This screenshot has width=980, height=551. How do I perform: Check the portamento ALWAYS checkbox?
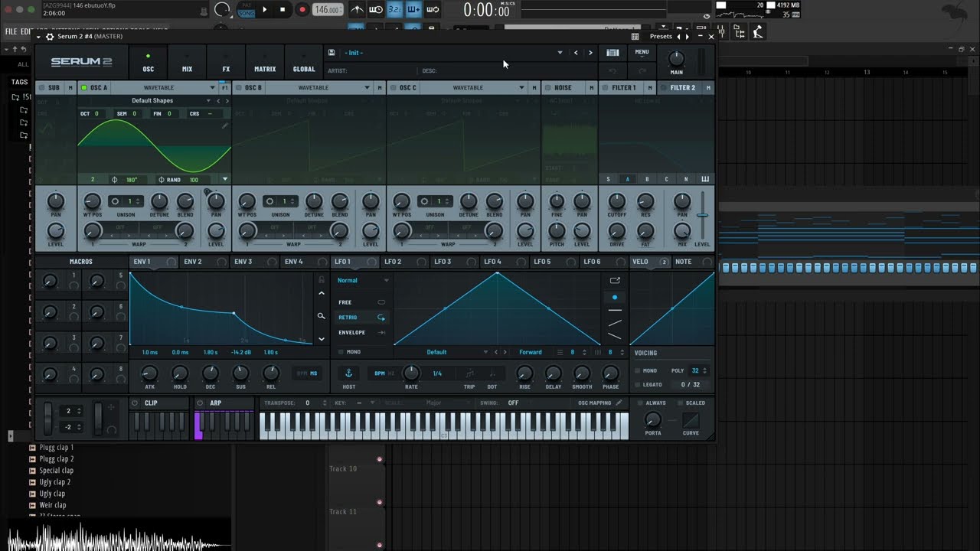tap(640, 403)
